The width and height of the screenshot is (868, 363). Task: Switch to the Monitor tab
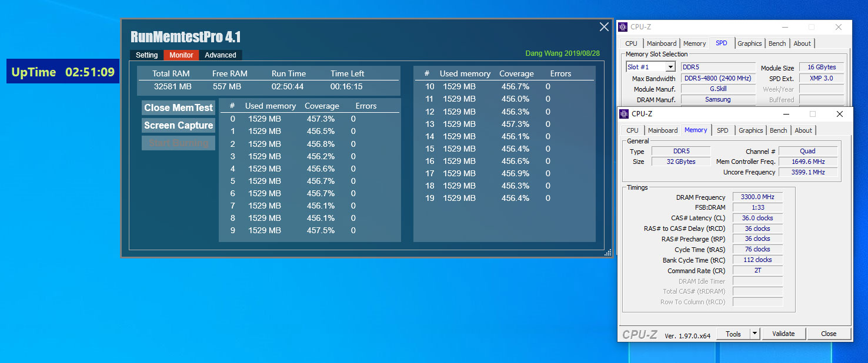pyautogui.click(x=181, y=55)
